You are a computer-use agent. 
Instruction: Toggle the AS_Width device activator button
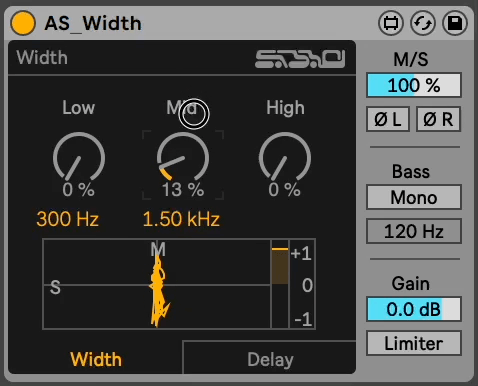click(x=23, y=23)
